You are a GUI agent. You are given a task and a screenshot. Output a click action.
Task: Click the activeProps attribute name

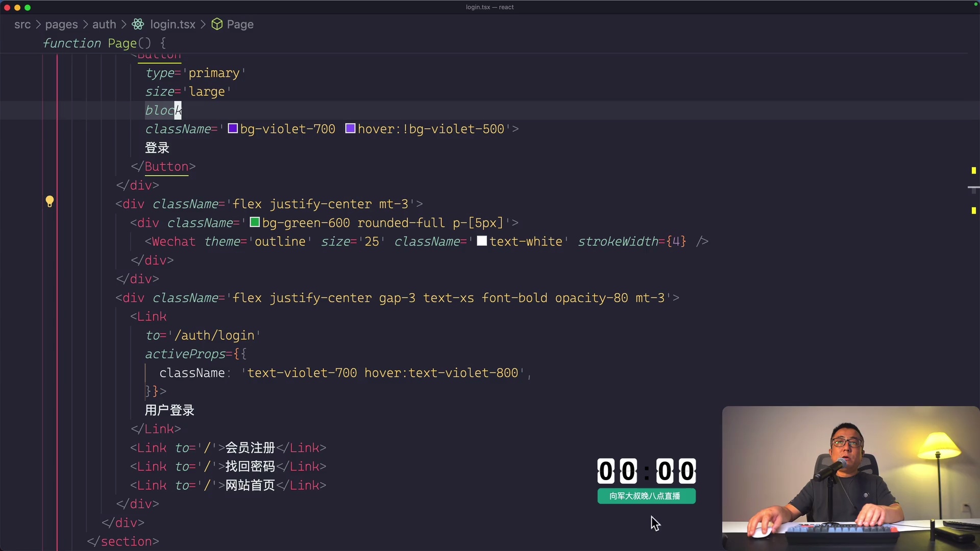click(x=185, y=354)
